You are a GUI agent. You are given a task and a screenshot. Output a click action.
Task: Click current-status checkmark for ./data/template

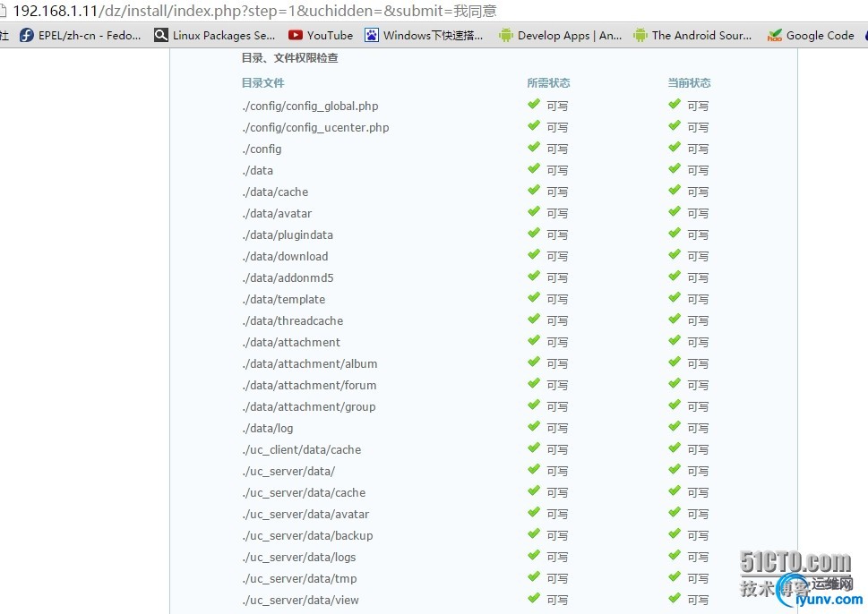pyautogui.click(x=675, y=297)
